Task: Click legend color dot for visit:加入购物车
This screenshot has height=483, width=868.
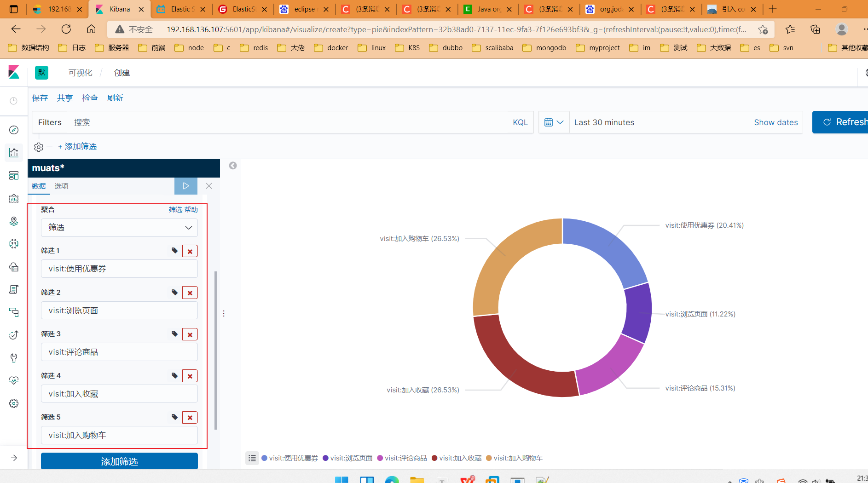Action: (489, 458)
